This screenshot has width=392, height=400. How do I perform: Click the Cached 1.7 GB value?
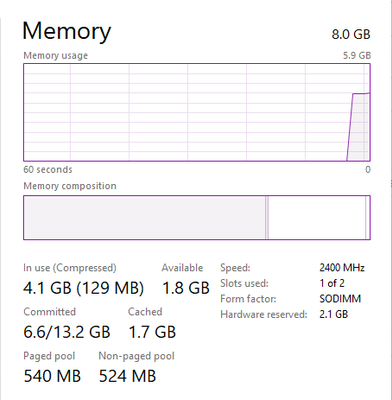coord(152,332)
